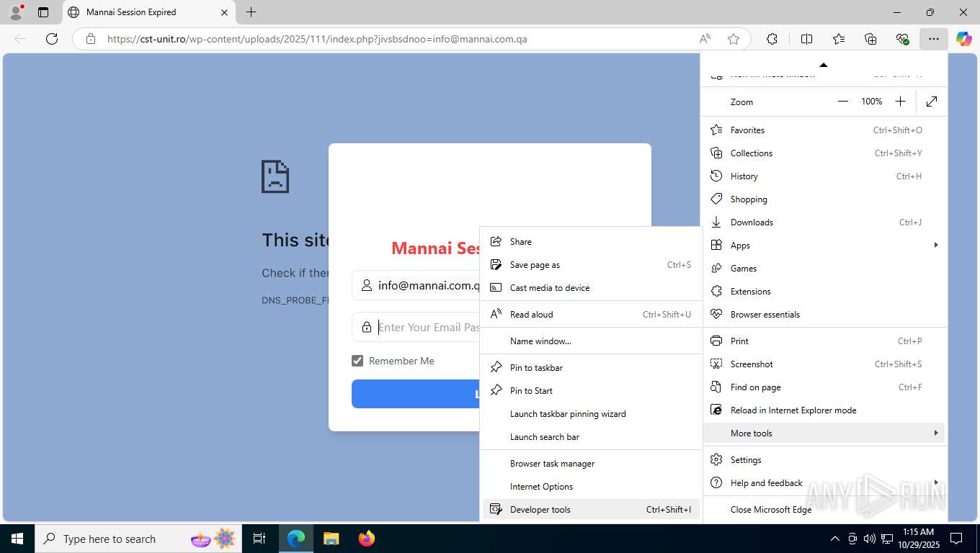Choose Pin to taskbar

[x=591, y=368]
